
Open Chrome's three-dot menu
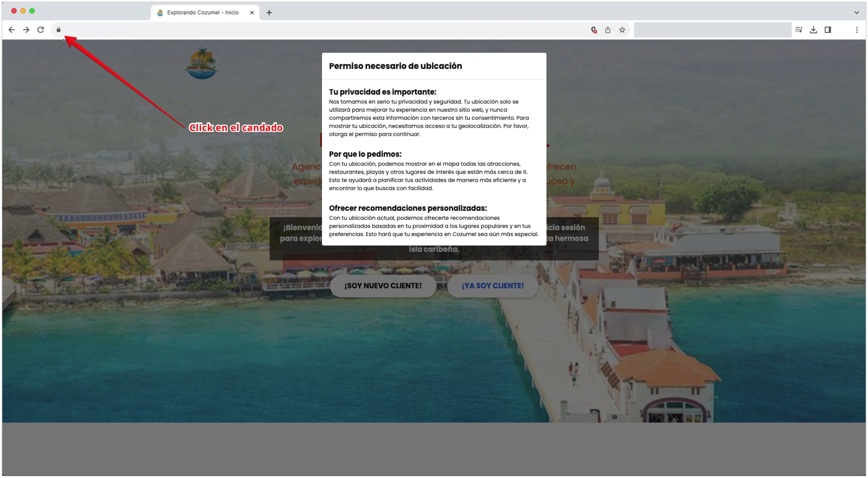(857, 30)
